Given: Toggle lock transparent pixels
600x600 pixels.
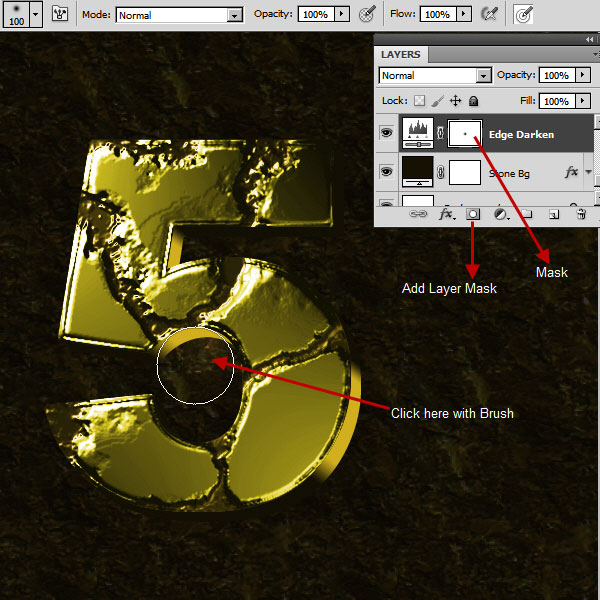Looking at the screenshot, I should 420,101.
